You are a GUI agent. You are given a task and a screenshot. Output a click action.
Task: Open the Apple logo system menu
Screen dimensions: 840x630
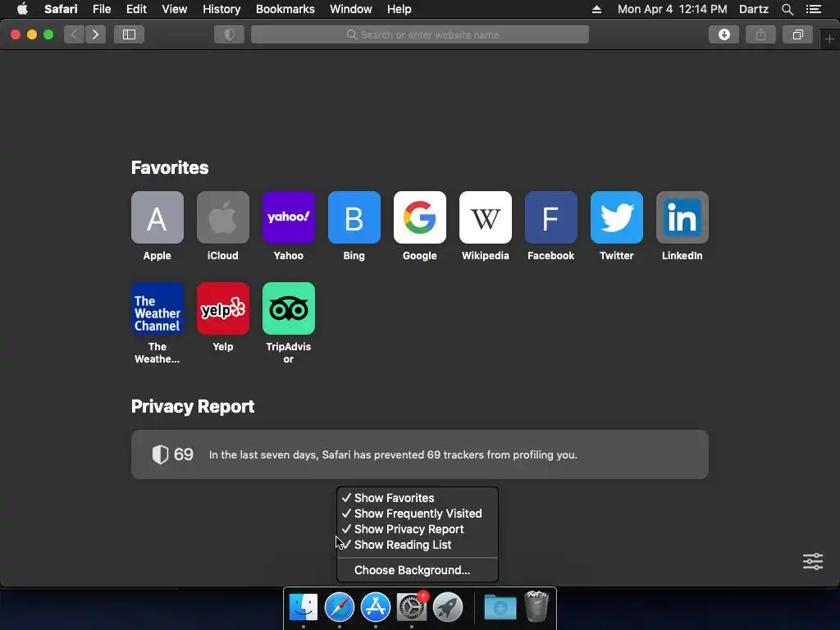point(22,9)
